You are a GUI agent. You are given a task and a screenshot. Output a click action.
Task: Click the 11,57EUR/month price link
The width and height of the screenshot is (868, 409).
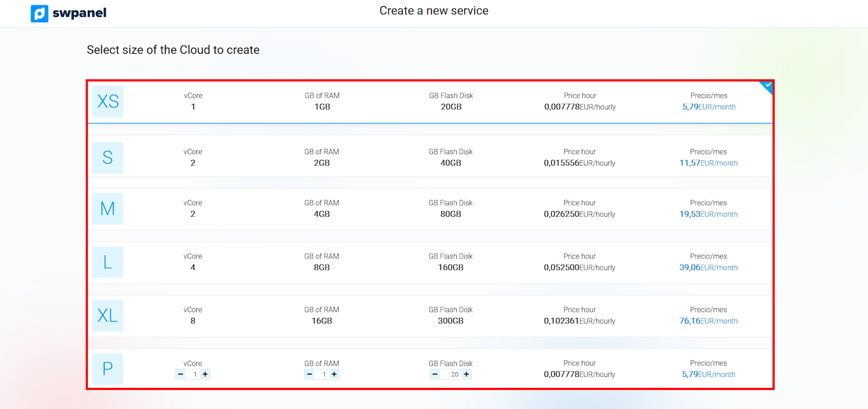(709, 163)
